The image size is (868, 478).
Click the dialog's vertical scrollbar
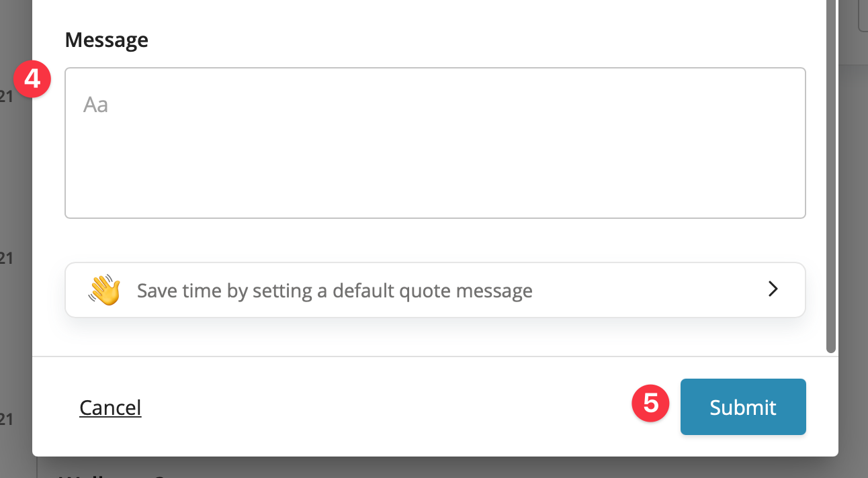pos(831,175)
